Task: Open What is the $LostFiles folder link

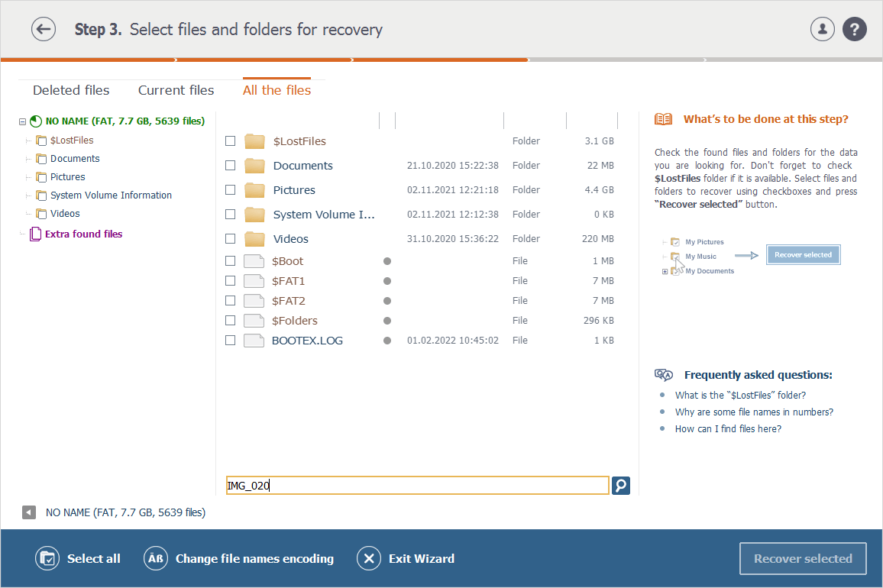Action: 740,396
